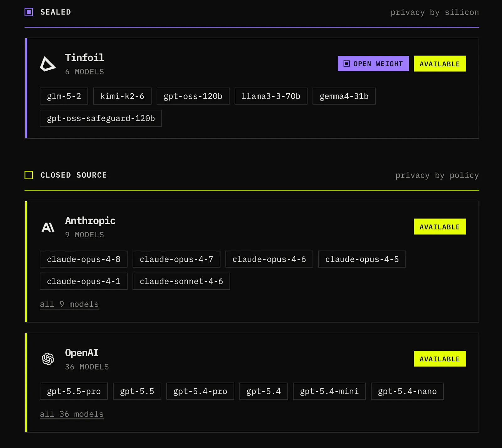Open the 'all 9 models' link

69,304
